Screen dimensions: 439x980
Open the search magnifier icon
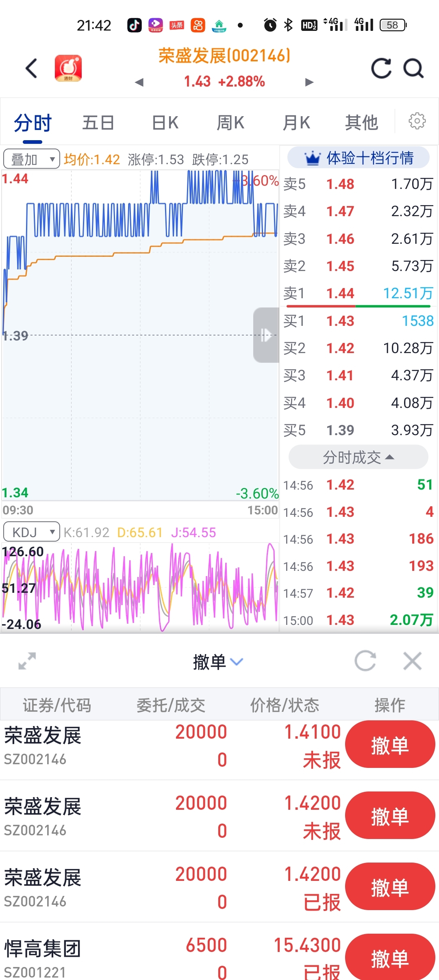(413, 68)
